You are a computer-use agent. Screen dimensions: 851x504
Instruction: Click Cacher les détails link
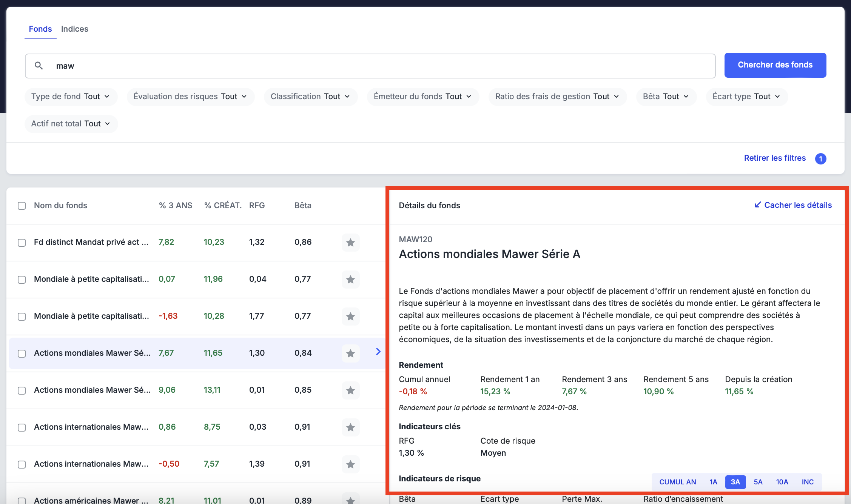(x=793, y=205)
